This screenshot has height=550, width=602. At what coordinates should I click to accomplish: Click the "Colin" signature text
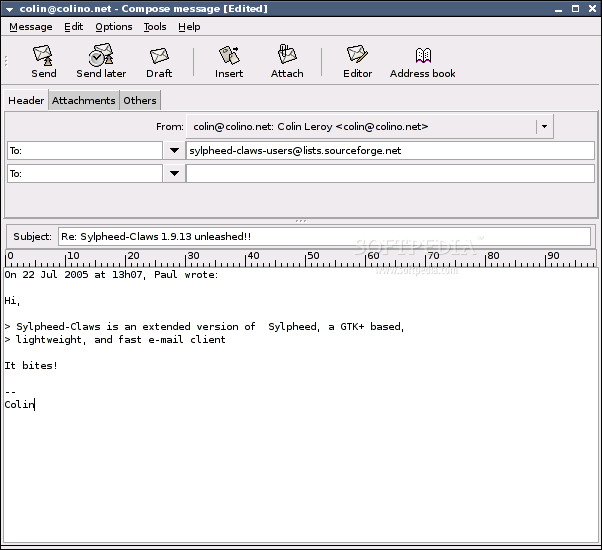pos(19,405)
